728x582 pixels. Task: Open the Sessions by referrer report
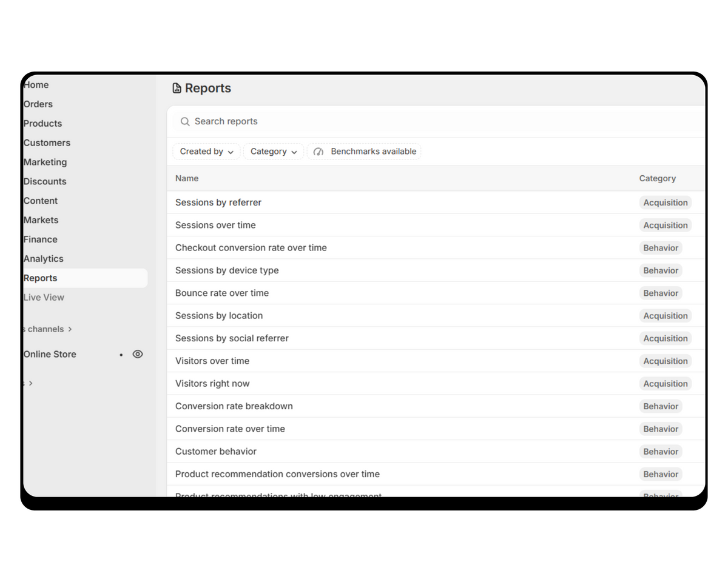click(x=218, y=202)
